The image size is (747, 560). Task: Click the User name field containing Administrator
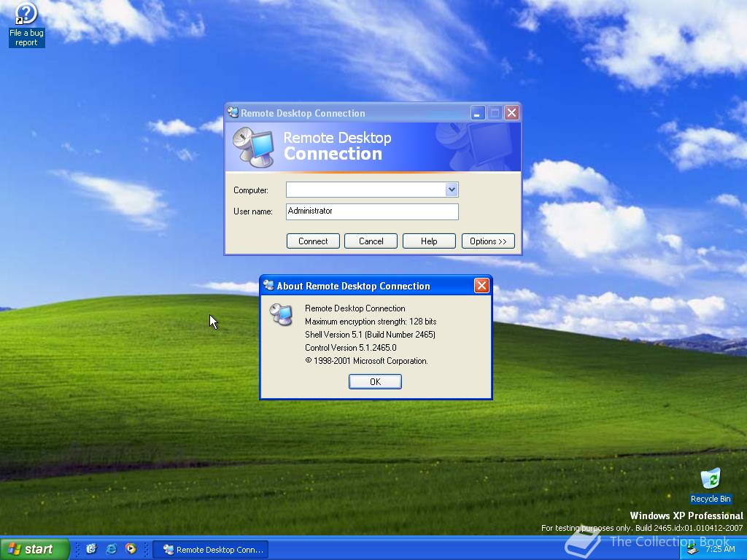pyautogui.click(x=372, y=211)
